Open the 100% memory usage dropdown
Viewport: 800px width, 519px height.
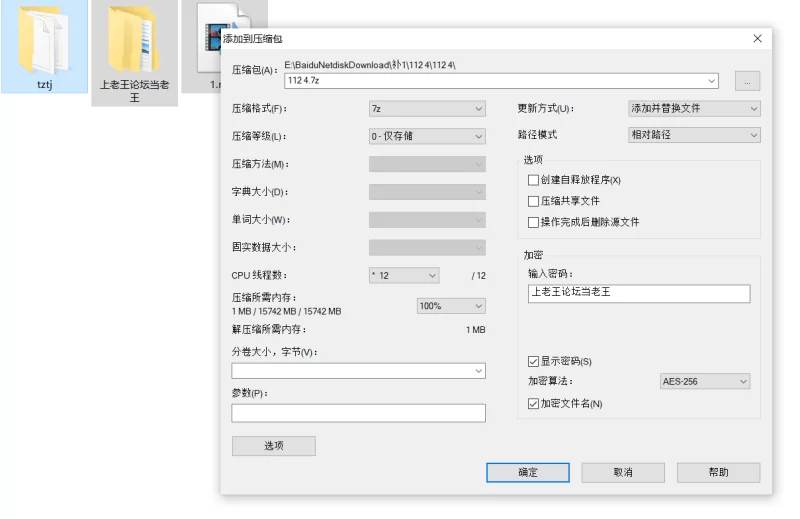click(451, 306)
